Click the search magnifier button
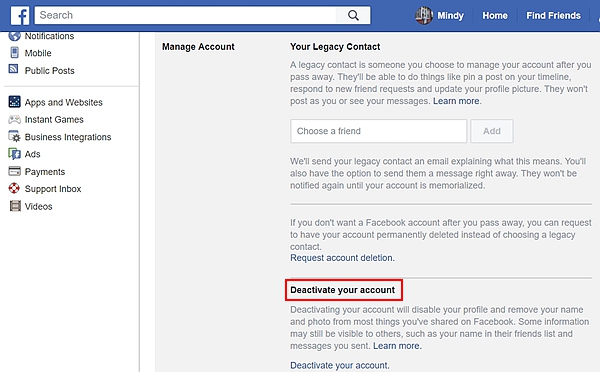The image size is (600, 372). (353, 15)
